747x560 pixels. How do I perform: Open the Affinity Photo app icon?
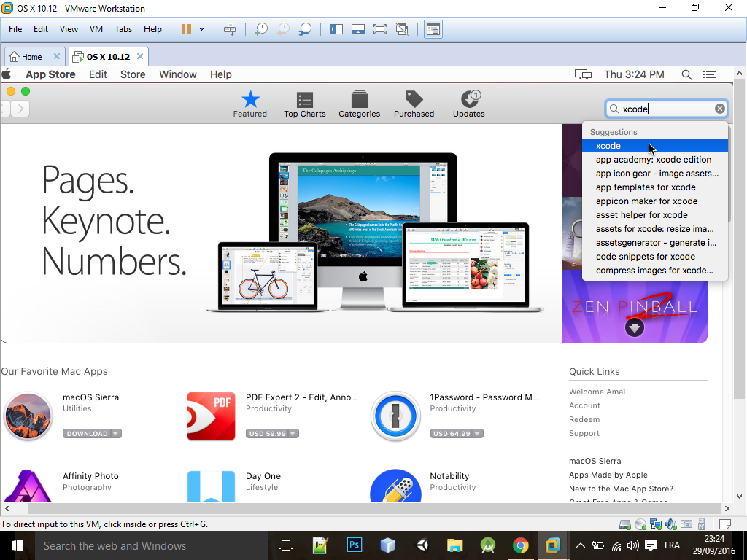28,486
